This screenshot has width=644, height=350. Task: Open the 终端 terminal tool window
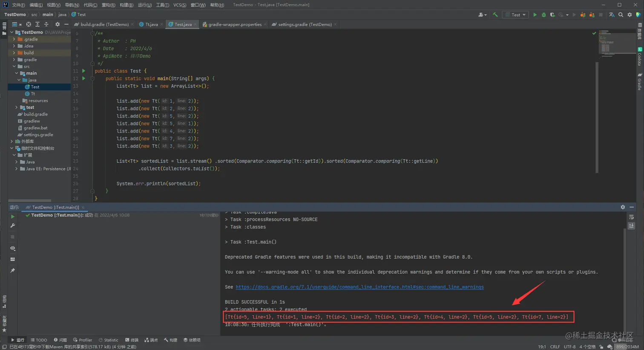[x=132, y=340]
